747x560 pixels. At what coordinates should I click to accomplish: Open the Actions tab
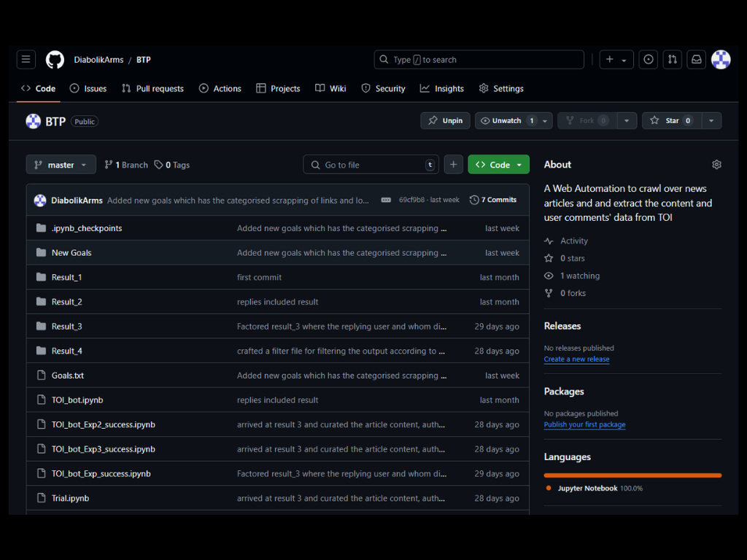pos(220,88)
